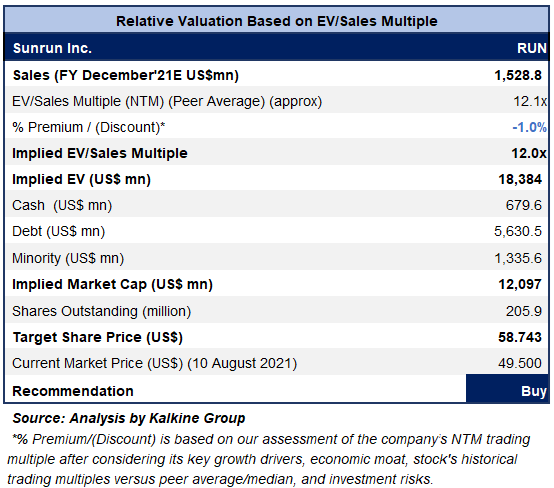554x488 pixels.
Task: Click the footnote line starting '*% Premium/(Discount) is based'
Action: 271,440
